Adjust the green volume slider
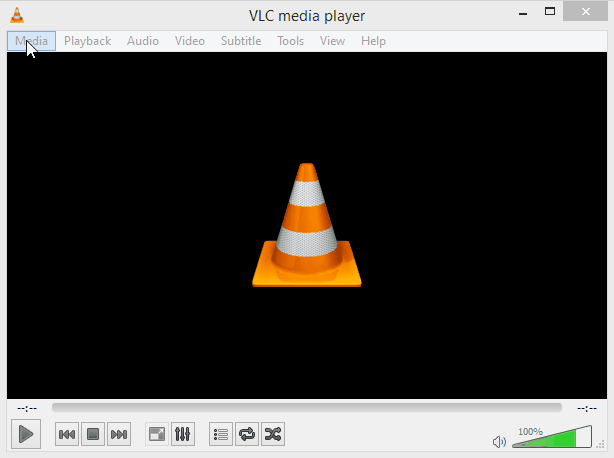Image resolution: width=614 pixels, height=458 pixels. [x=552, y=437]
